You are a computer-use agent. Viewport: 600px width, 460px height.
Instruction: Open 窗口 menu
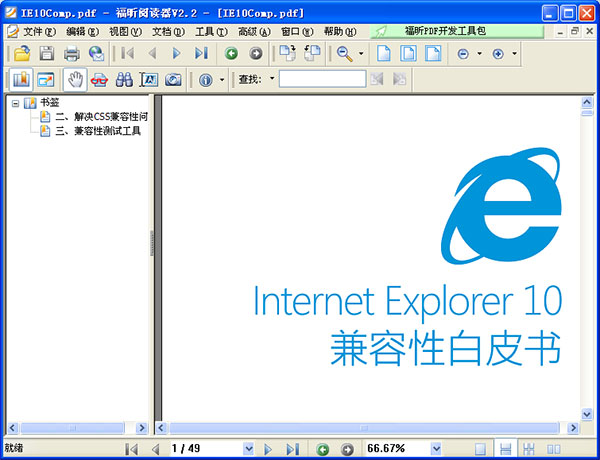click(297, 32)
